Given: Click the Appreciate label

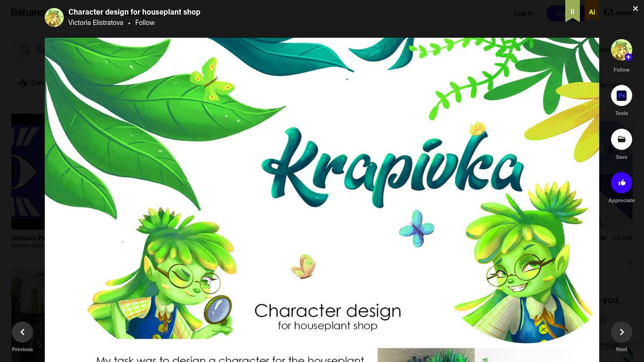Looking at the screenshot, I should (x=621, y=200).
